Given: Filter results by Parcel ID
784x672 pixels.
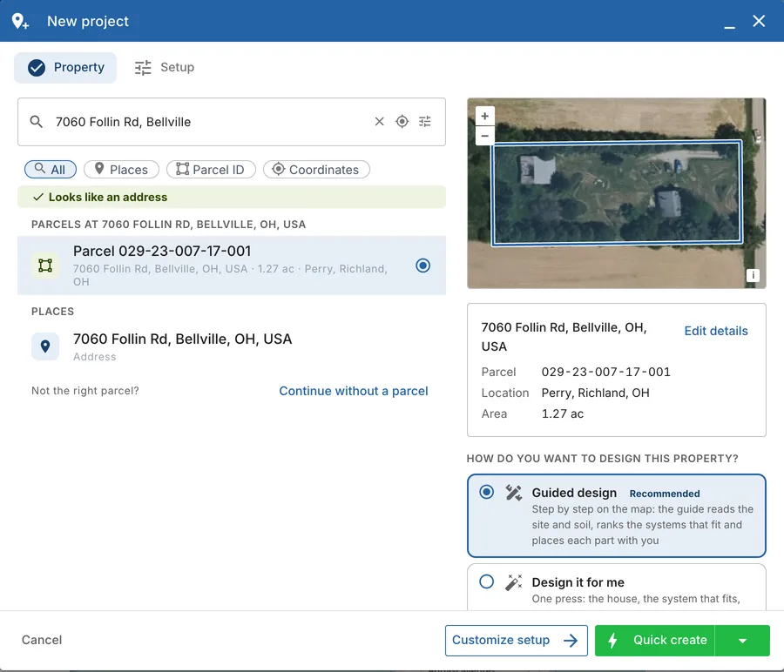Looking at the screenshot, I should coord(211,170).
